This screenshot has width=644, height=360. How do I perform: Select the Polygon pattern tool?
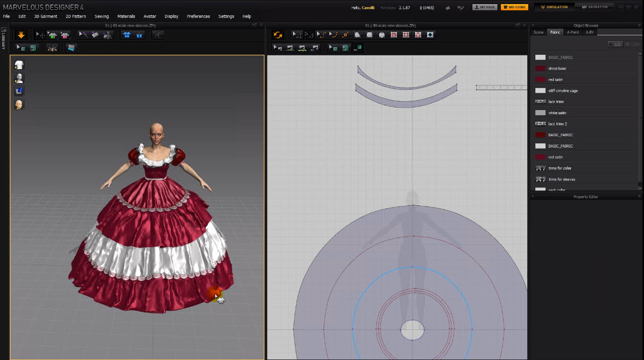358,35
